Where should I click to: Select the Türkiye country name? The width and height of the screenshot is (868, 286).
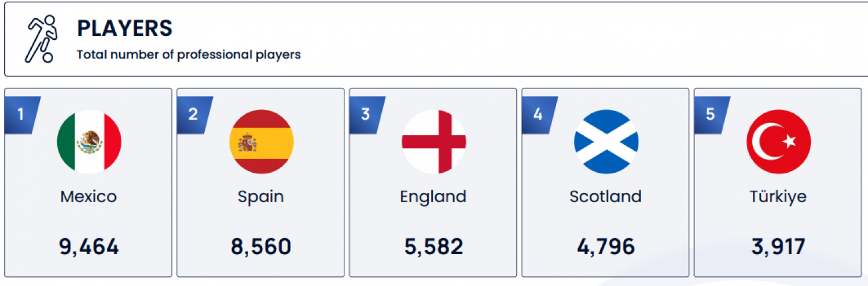[778, 197]
